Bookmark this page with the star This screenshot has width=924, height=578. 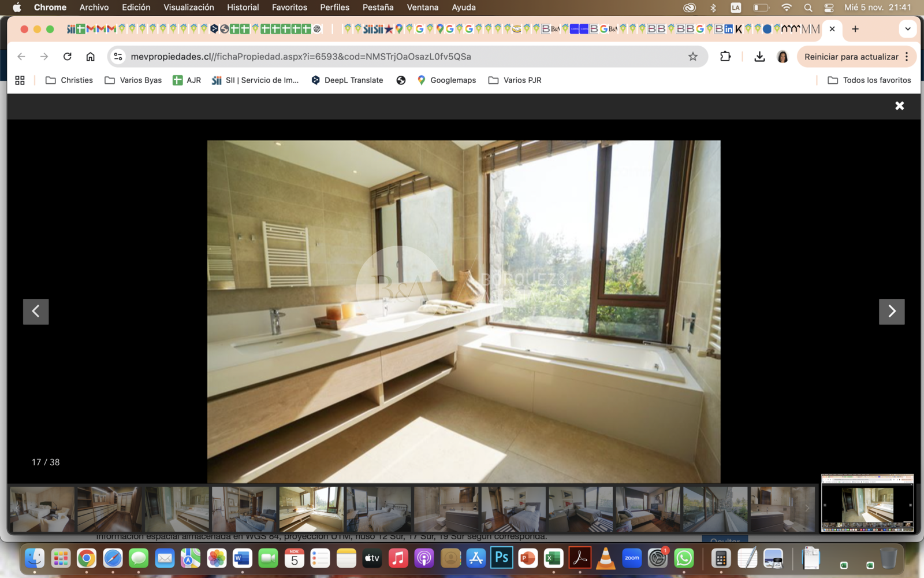(693, 57)
